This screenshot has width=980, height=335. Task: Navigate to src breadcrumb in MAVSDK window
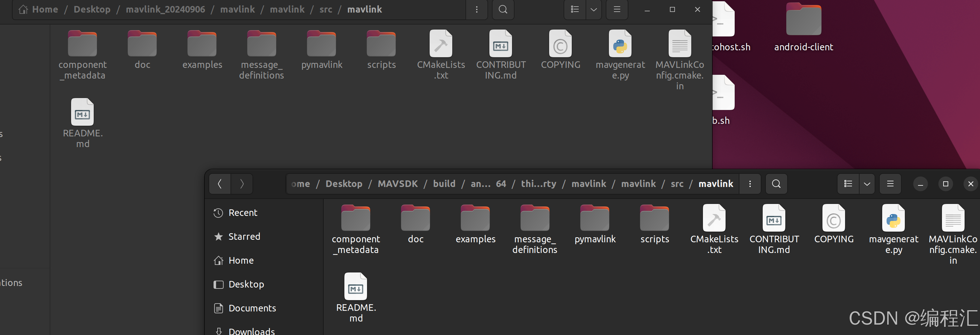[677, 184]
